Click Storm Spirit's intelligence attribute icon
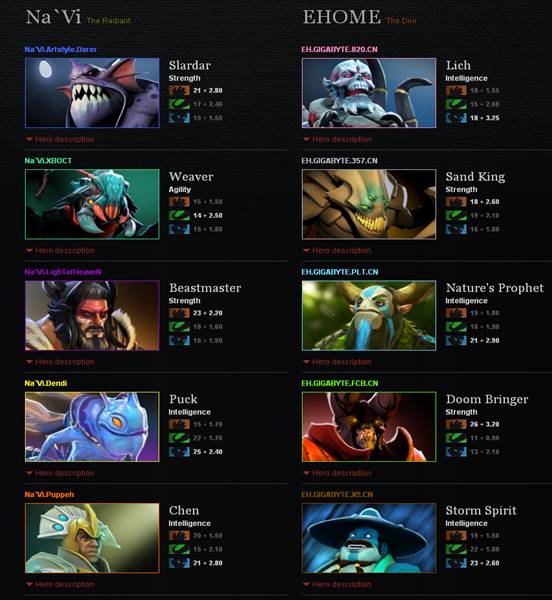 click(x=456, y=563)
